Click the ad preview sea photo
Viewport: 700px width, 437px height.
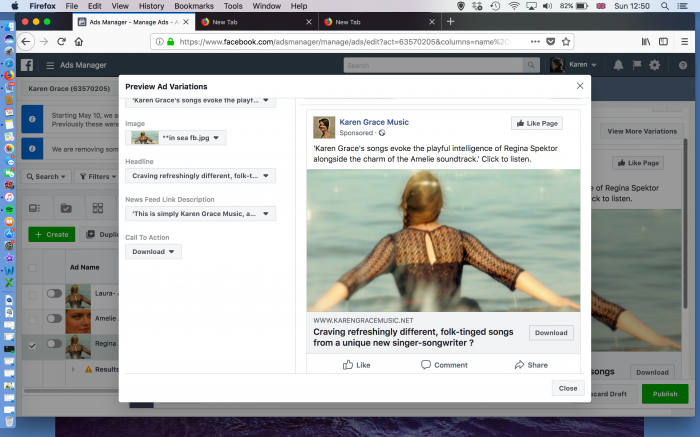click(x=443, y=240)
